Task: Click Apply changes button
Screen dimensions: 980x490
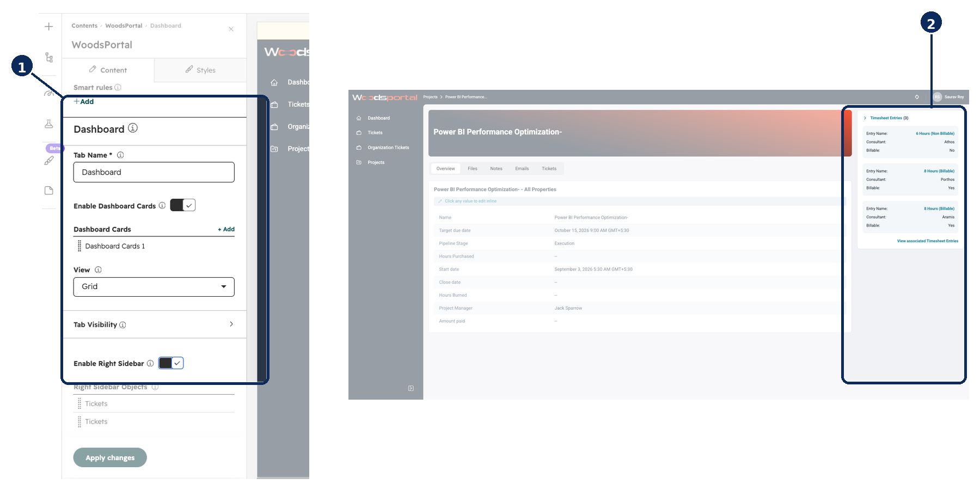Action: [x=110, y=458]
